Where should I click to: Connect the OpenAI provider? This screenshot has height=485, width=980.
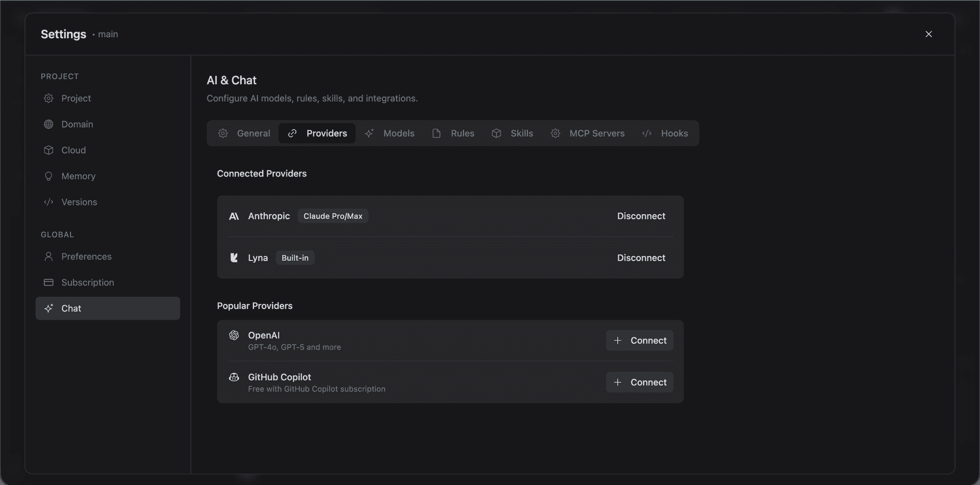[x=640, y=340]
